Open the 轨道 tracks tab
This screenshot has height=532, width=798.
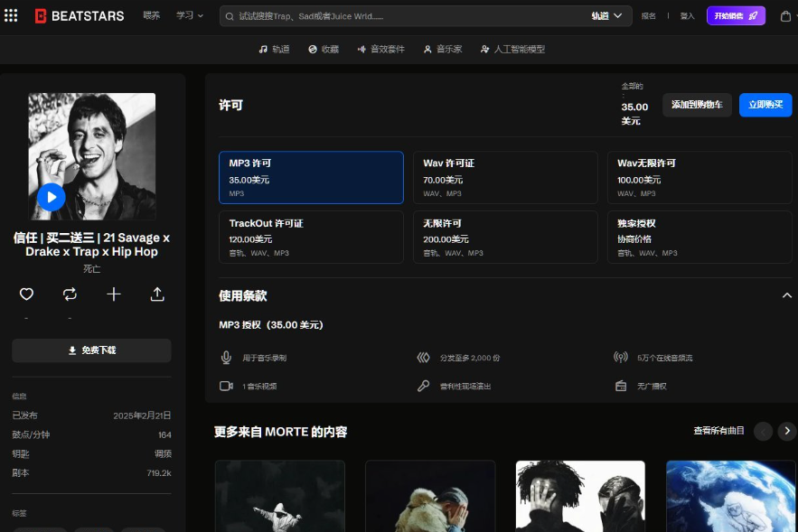tap(275, 50)
